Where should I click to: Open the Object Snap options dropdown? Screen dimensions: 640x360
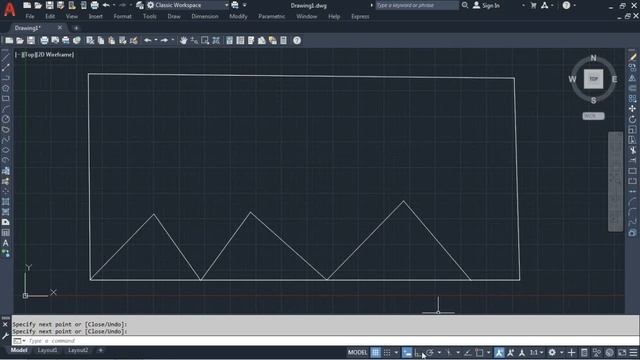489,353
